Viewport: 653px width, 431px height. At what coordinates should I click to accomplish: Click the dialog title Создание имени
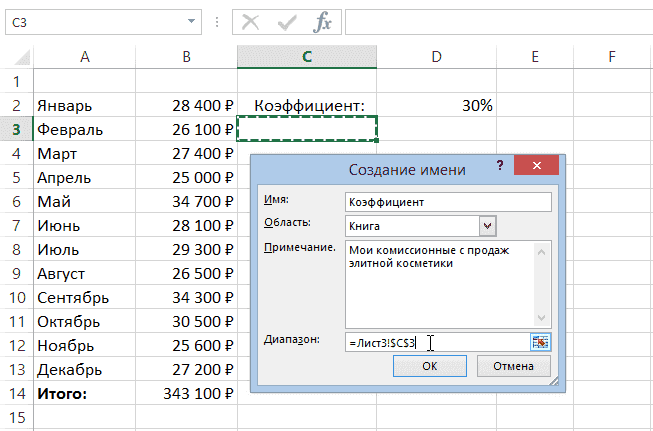coord(407,169)
